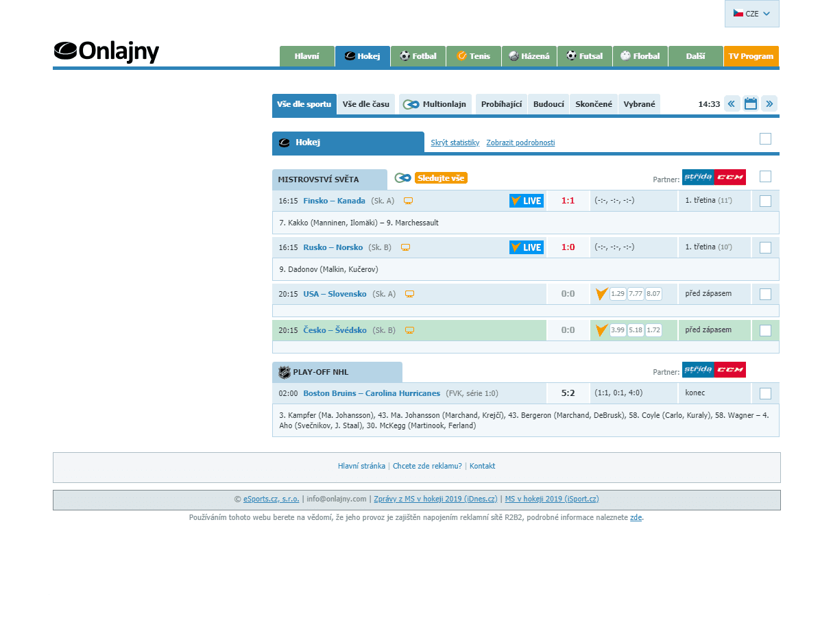
Task: Click Zobrazit podrobnosti link
Action: point(520,143)
